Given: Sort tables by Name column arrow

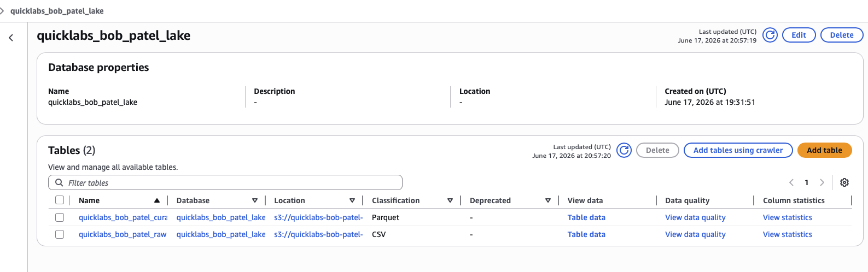Looking at the screenshot, I should tap(157, 200).
